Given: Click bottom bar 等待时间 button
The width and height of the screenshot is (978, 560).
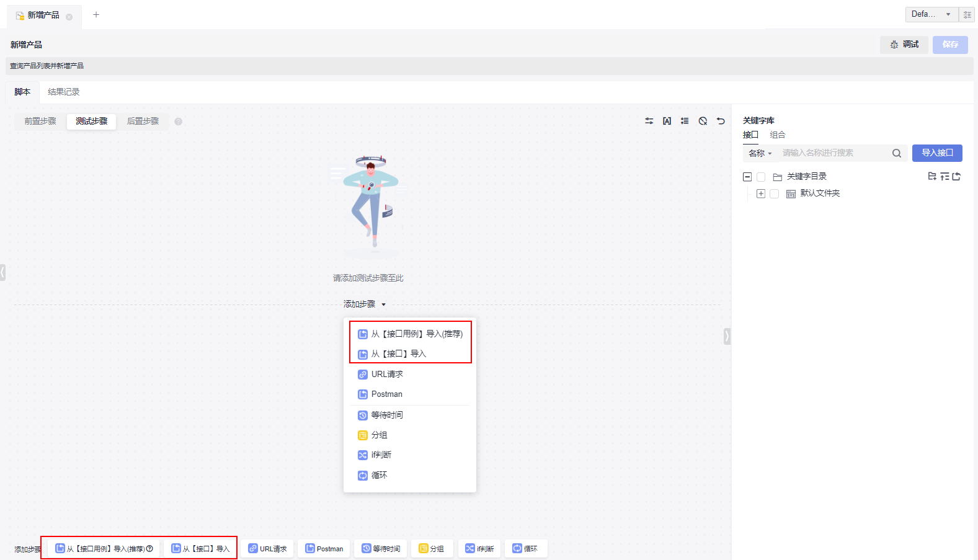Looking at the screenshot, I should (x=381, y=549).
